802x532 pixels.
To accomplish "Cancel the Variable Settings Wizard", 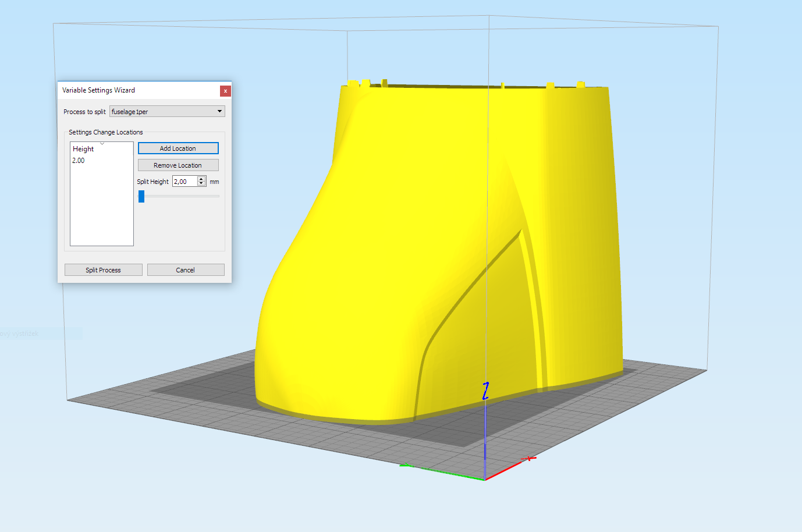I will [x=186, y=270].
